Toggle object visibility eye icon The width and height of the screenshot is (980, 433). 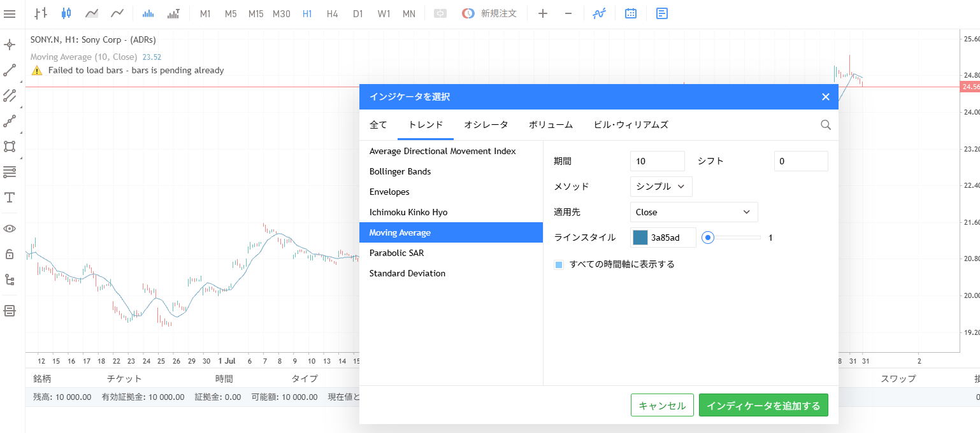10,229
